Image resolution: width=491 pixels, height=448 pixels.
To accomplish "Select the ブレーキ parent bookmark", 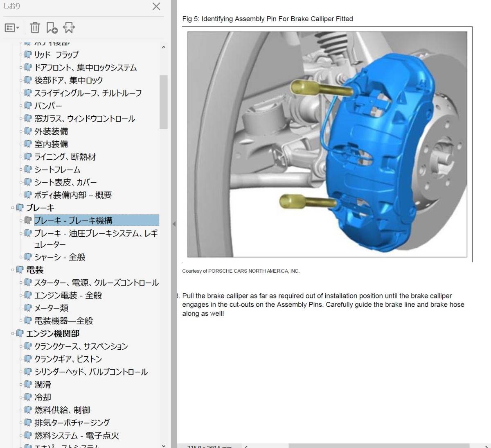I will pyautogui.click(x=40, y=208).
